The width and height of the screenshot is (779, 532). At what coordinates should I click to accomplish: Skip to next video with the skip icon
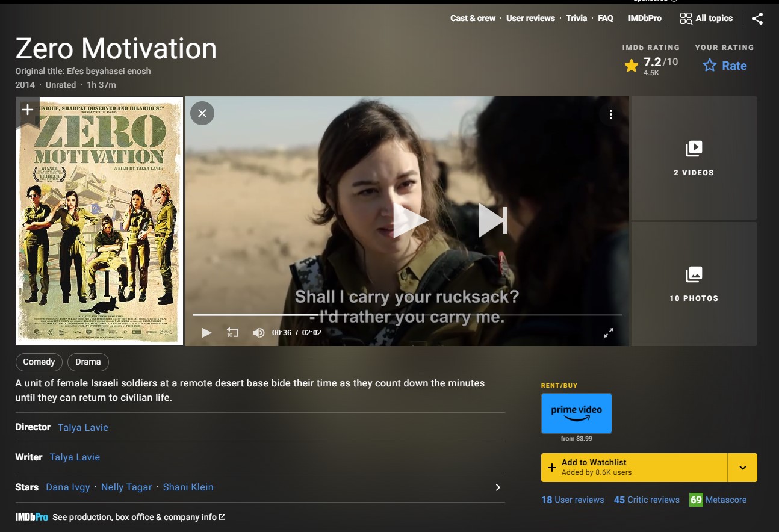pyautogui.click(x=492, y=220)
